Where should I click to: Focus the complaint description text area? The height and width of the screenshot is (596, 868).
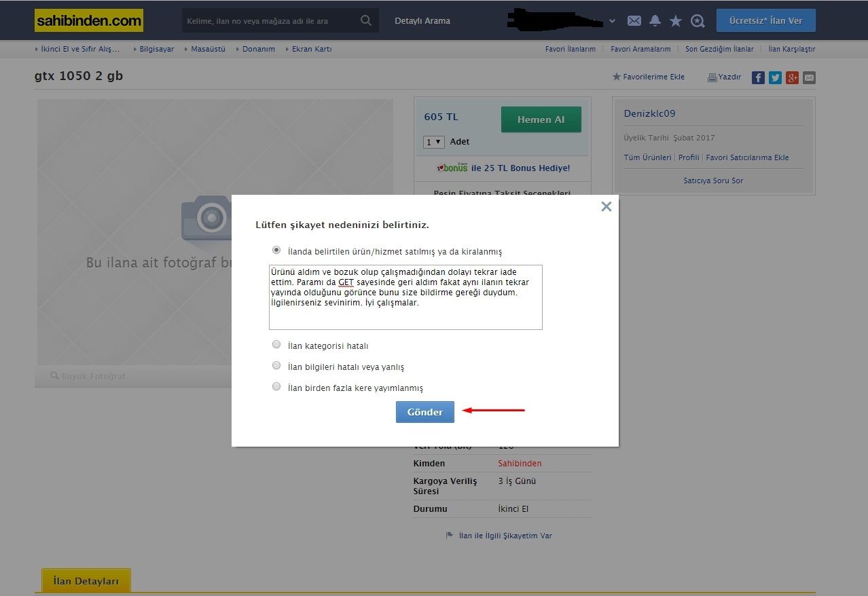(x=405, y=297)
